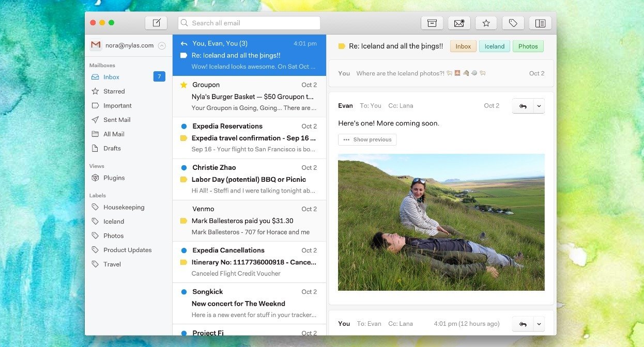Expand account switcher next to nora@nylas.com

(162, 45)
